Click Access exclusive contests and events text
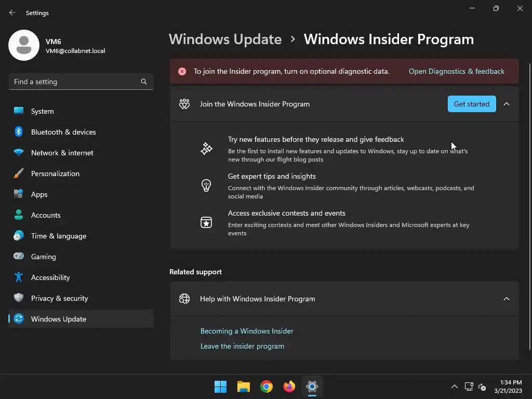This screenshot has width=532, height=399. click(287, 213)
